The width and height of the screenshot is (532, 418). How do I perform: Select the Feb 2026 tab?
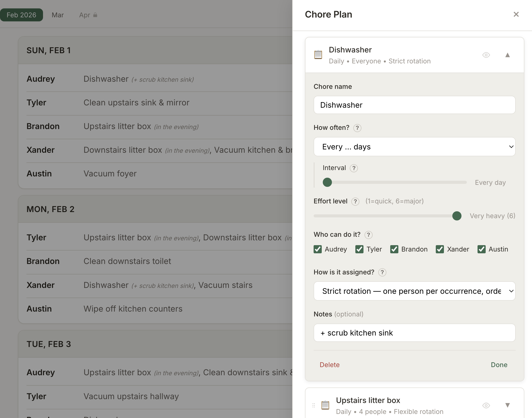click(22, 15)
